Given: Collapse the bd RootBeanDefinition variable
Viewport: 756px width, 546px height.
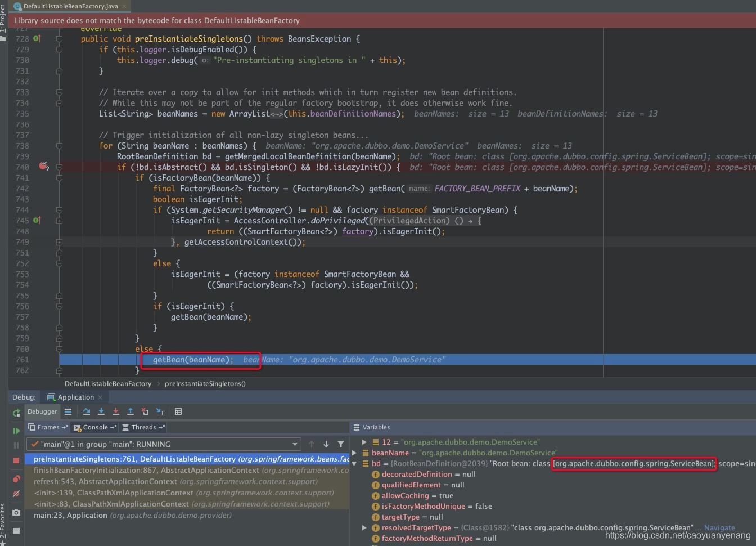Looking at the screenshot, I should (x=354, y=463).
